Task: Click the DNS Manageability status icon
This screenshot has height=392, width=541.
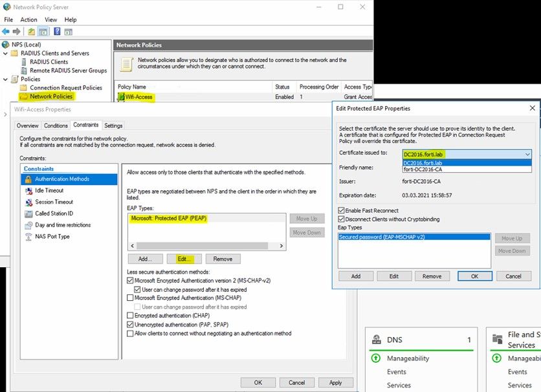Action: point(376,358)
